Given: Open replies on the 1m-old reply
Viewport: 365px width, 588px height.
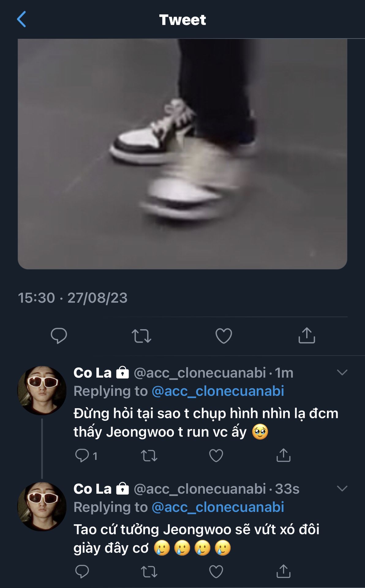Looking at the screenshot, I should [82, 456].
